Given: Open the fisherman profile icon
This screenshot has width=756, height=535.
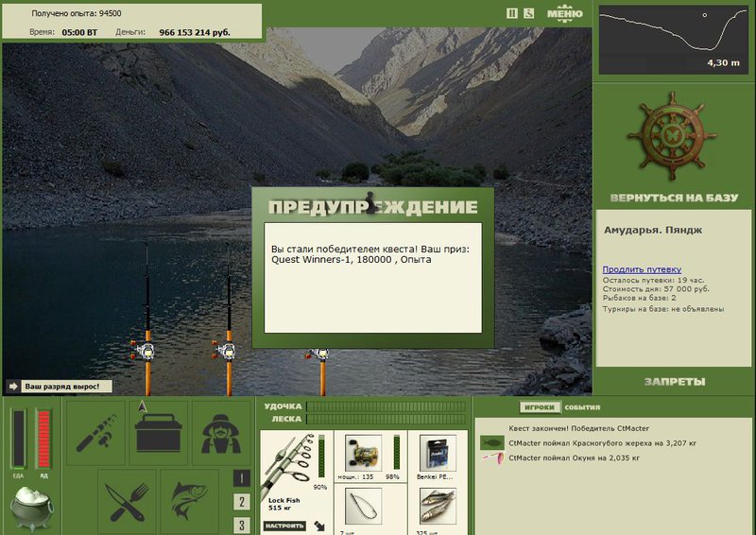Looking at the screenshot, I should click(x=221, y=433).
